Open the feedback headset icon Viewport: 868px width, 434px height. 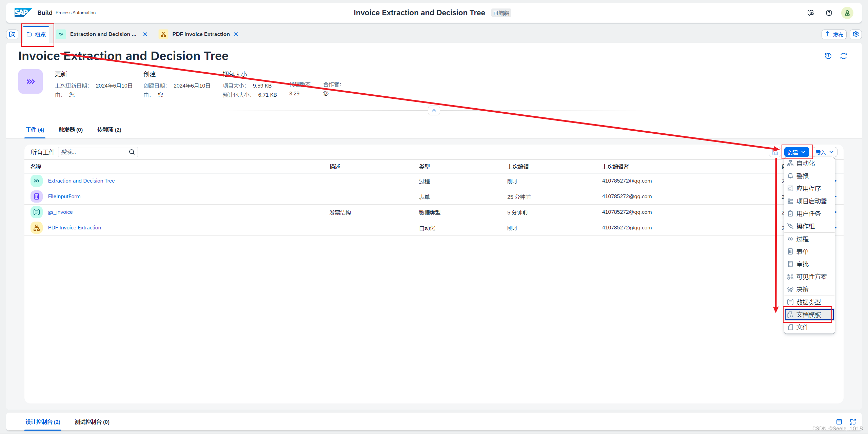(x=811, y=13)
